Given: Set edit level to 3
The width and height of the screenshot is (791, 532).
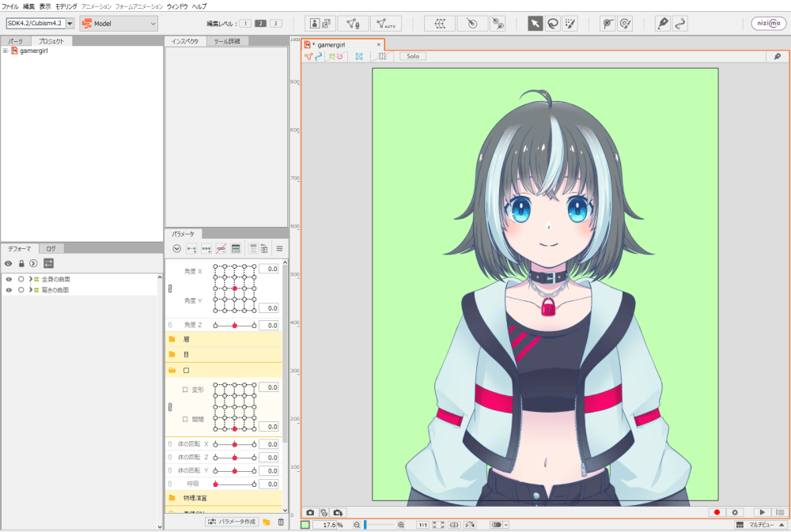Looking at the screenshot, I should [275, 23].
